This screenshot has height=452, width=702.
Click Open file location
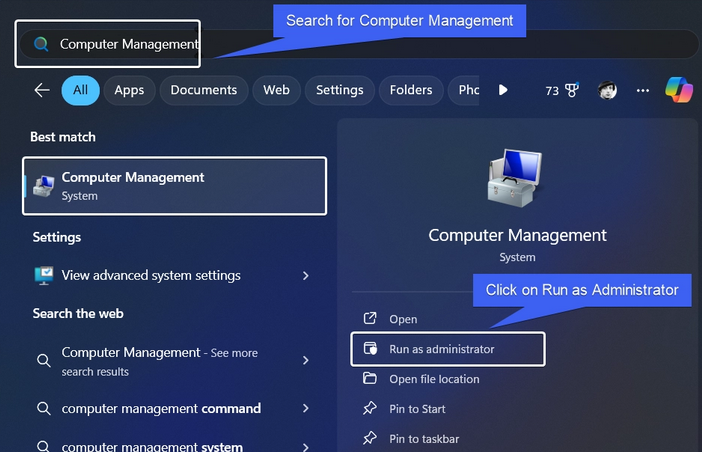434,379
